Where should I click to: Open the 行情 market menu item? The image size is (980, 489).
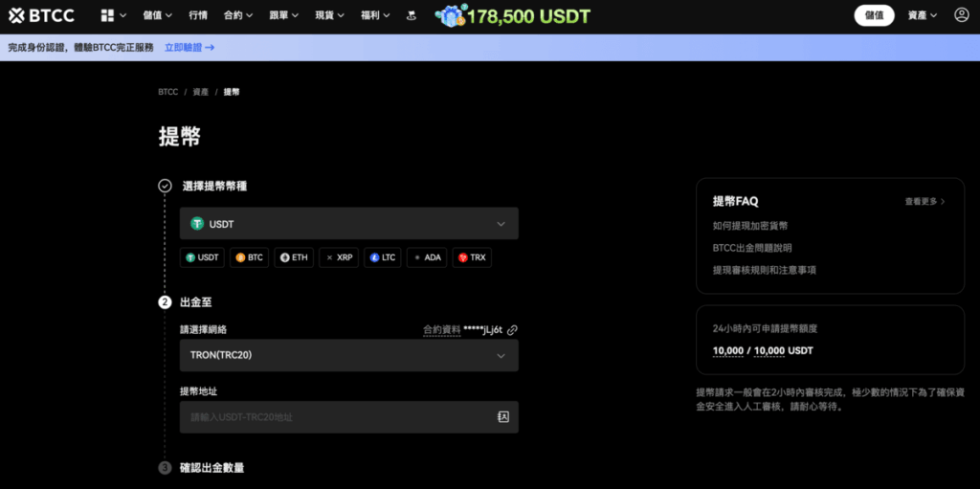click(198, 15)
